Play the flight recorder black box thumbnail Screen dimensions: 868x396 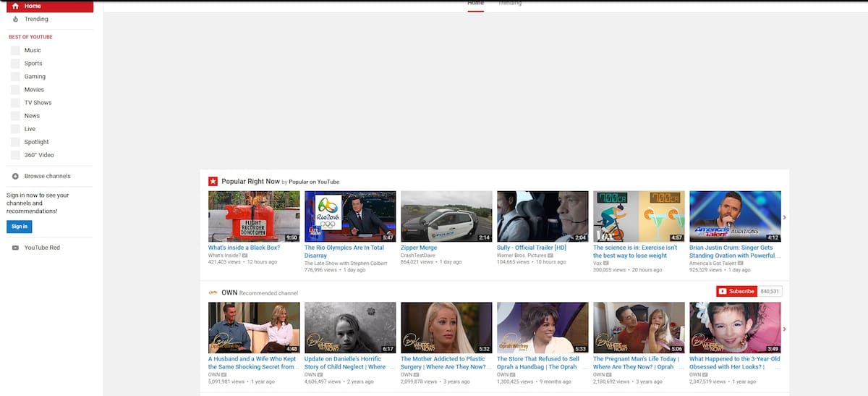[x=254, y=216]
